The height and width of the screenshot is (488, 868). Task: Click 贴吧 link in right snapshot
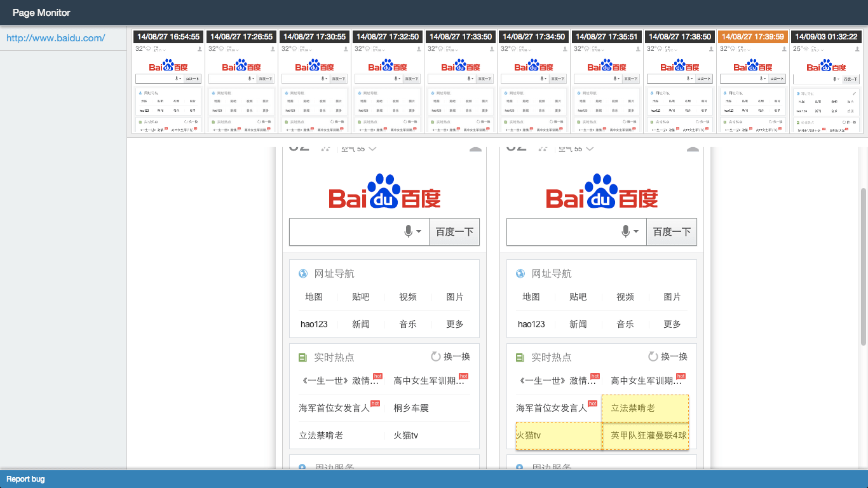(x=578, y=297)
